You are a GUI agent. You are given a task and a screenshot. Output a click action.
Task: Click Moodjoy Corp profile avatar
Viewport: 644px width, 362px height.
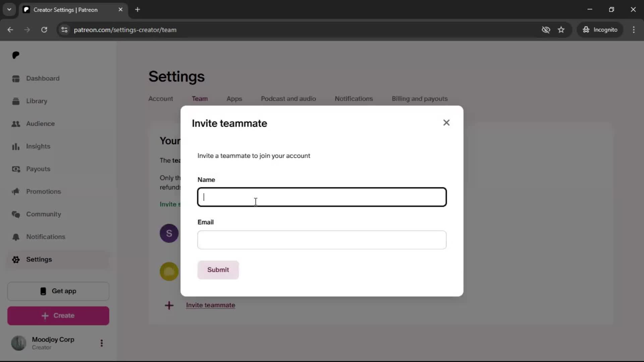19,343
